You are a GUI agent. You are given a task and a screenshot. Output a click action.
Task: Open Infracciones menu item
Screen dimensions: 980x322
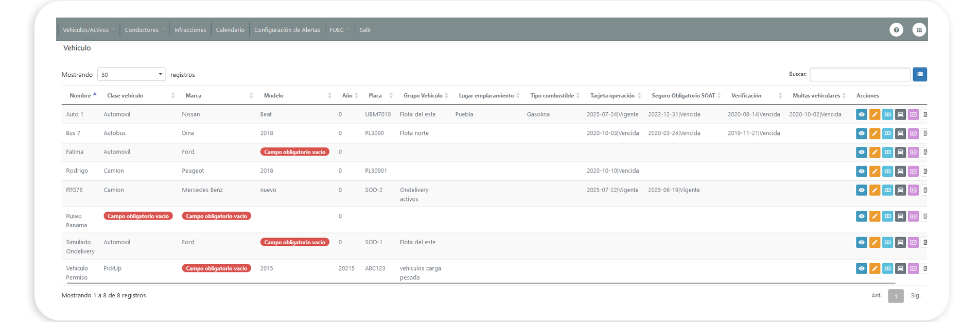pos(190,30)
